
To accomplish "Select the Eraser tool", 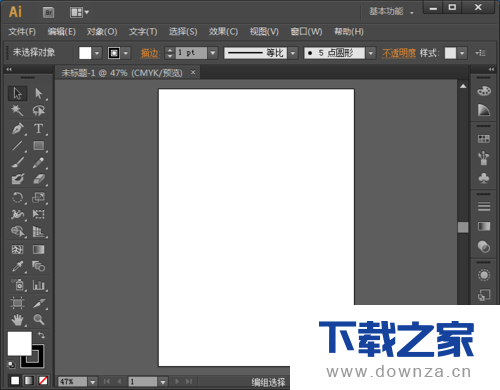I will pos(39,179).
